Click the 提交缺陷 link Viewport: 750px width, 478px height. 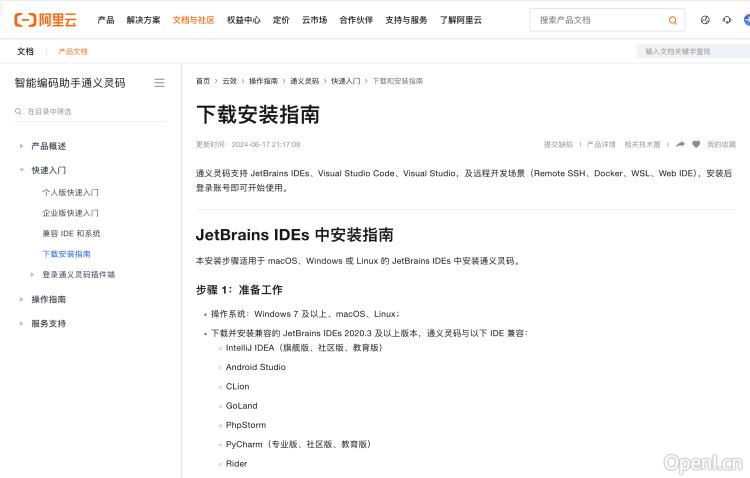pyautogui.click(x=558, y=144)
